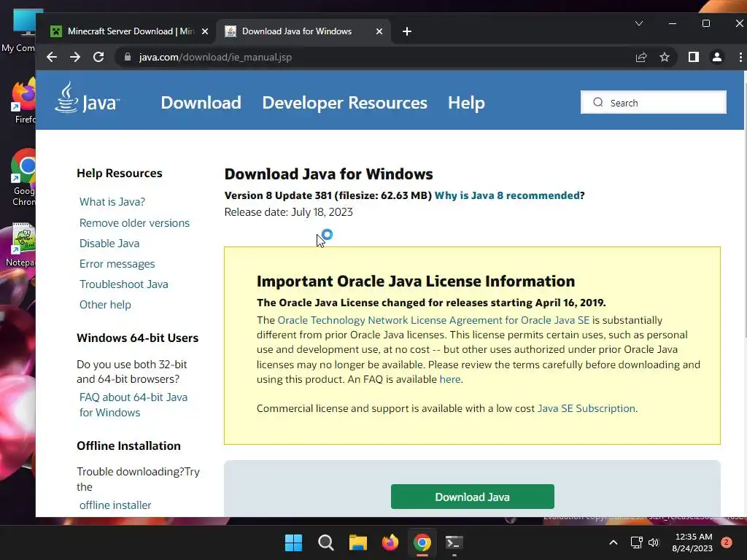Go forward with the browser forward arrow
This screenshot has height=560, width=747.
pos(75,57)
